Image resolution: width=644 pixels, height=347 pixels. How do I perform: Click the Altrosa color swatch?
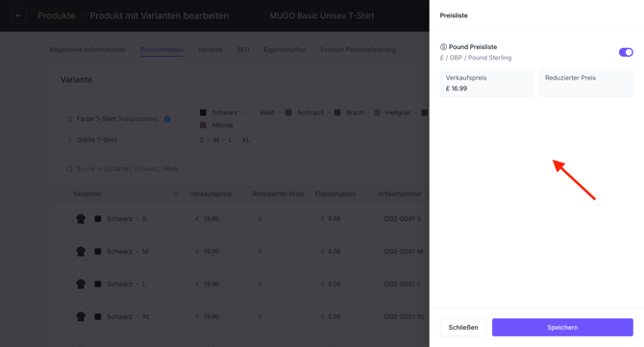pyautogui.click(x=203, y=125)
